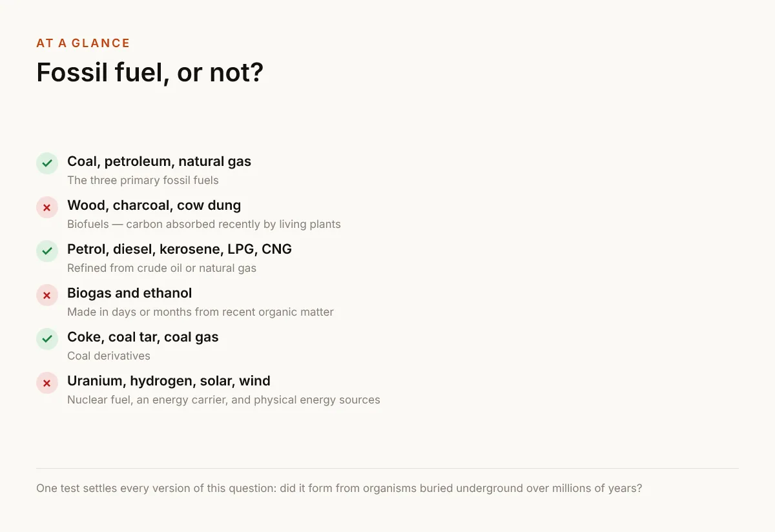Screen dimensions: 775x532
Task: Click 'Refined from crude oil or natural gas'
Action: point(161,268)
